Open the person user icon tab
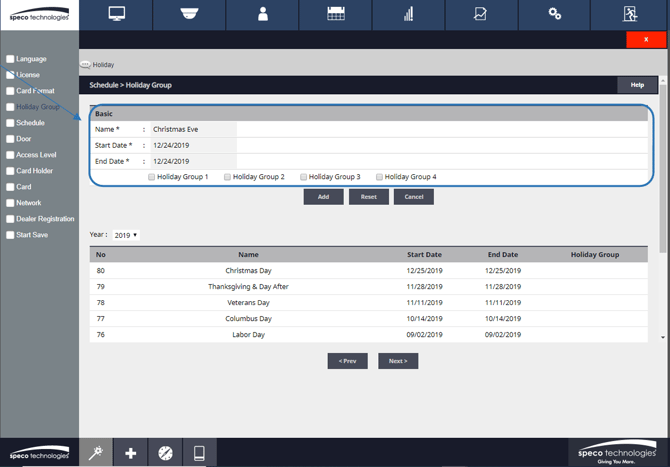The height and width of the screenshot is (467, 670). 262,15
